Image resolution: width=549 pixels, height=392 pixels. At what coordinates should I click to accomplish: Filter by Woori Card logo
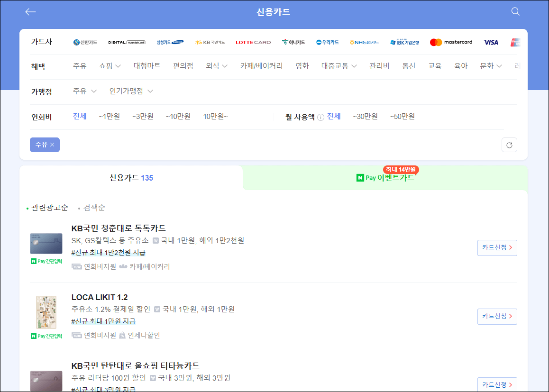pos(328,42)
